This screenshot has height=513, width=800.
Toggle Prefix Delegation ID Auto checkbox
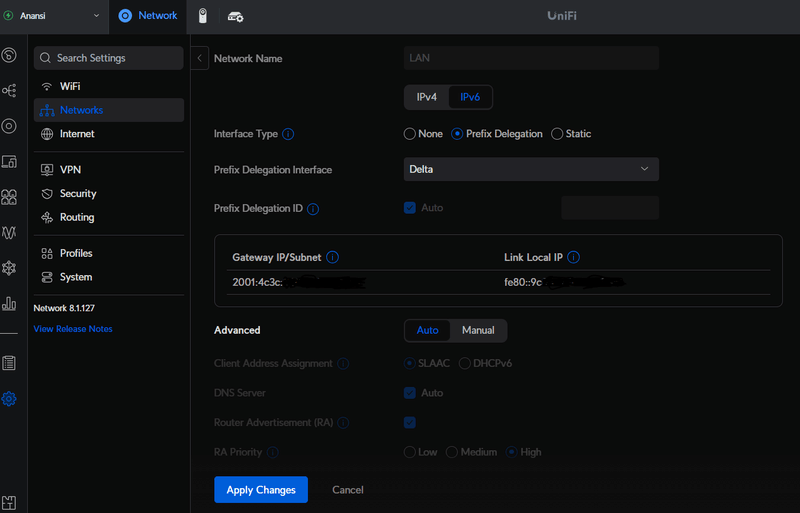tap(410, 208)
